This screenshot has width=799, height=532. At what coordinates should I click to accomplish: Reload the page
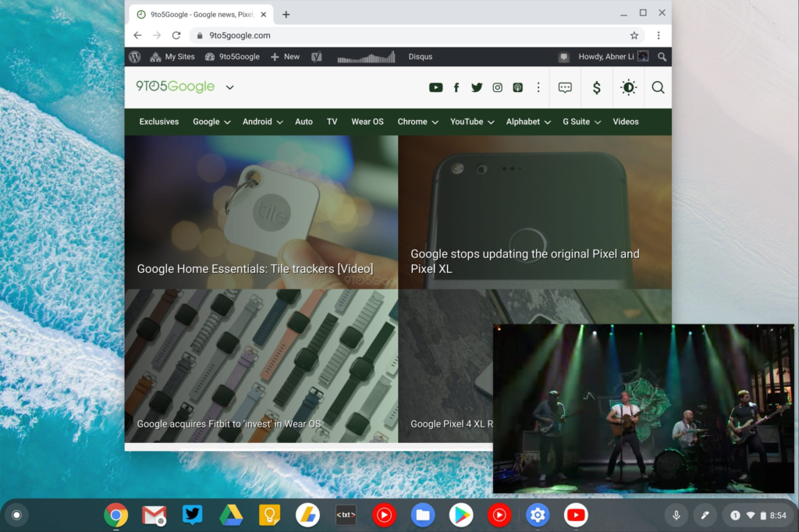coord(176,35)
